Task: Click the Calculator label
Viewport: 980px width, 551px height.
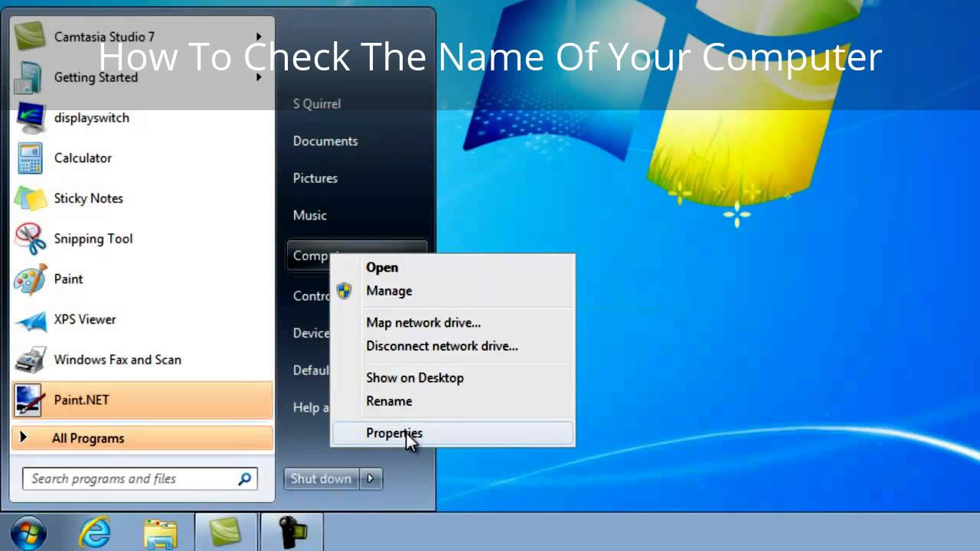Action: pyautogui.click(x=83, y=158)
